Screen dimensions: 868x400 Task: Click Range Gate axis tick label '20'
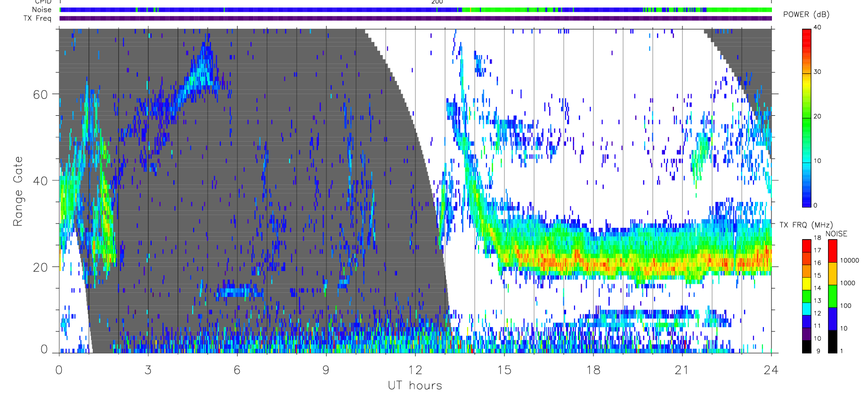coord(41,267)
